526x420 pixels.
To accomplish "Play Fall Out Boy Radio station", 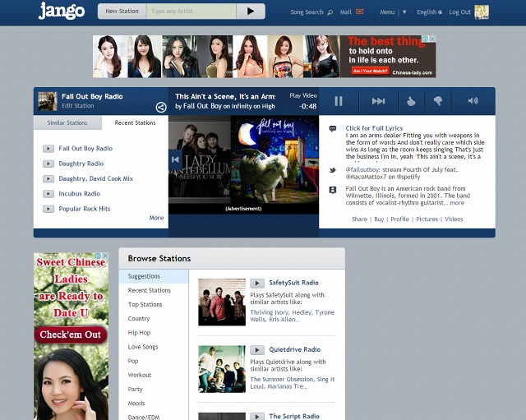I will [x=48, y=149].
